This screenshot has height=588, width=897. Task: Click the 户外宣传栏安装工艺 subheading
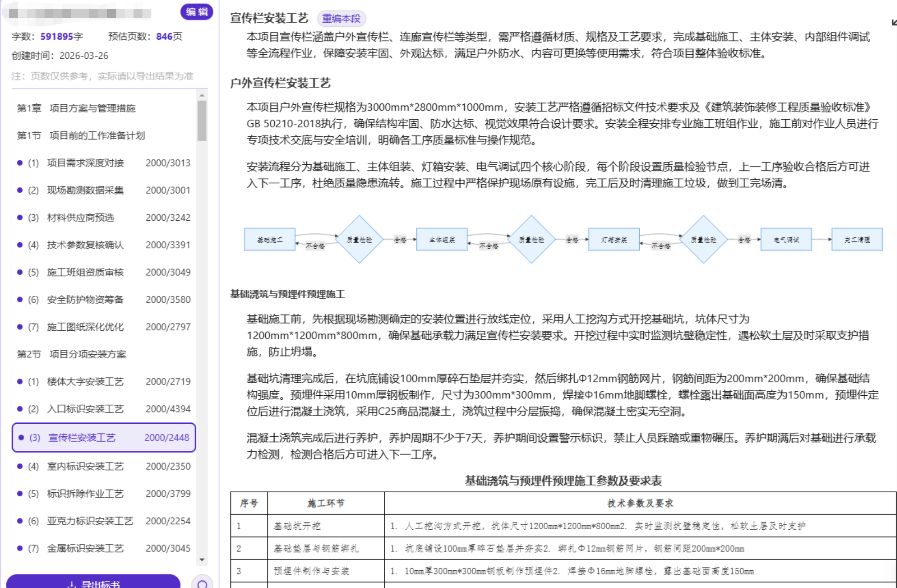click(280, 83)
